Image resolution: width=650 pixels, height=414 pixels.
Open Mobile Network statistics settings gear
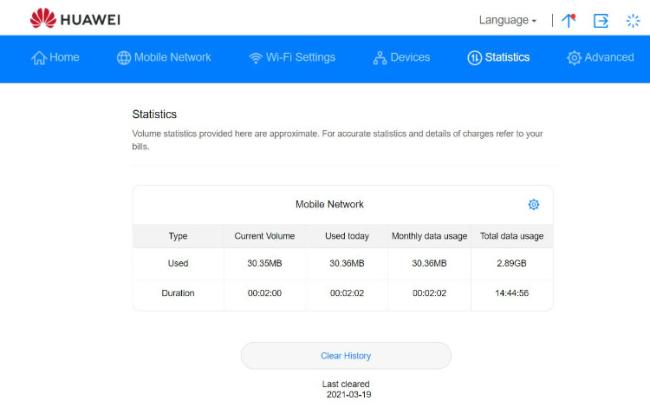click(533, 204)
